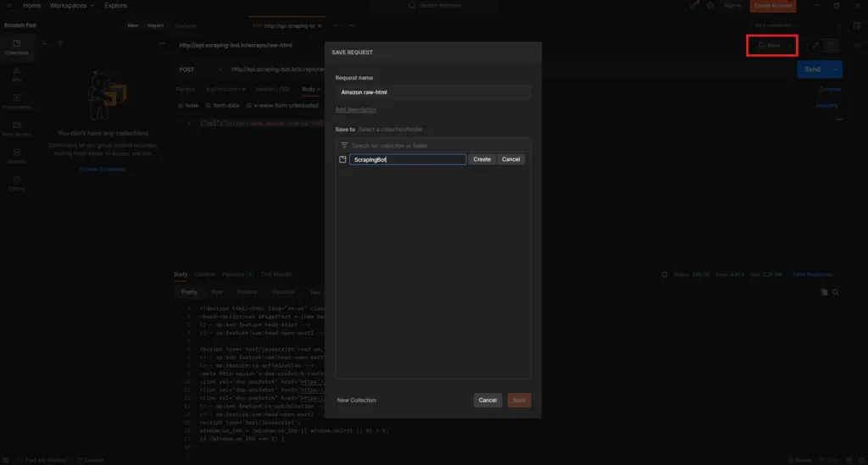The height and width of the screenshot is (465, 868).
Task: Click the Add description link
Action: [x=355, y=109]
